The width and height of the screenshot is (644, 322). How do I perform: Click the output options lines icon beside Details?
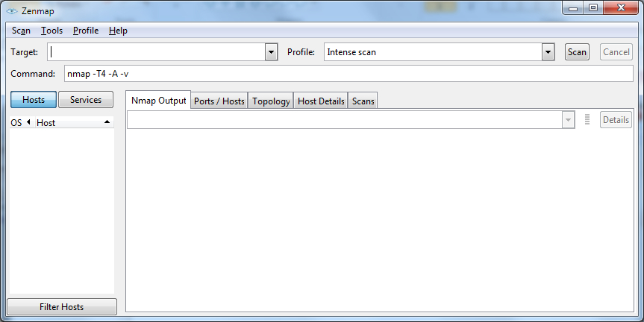tap(587, 120)
